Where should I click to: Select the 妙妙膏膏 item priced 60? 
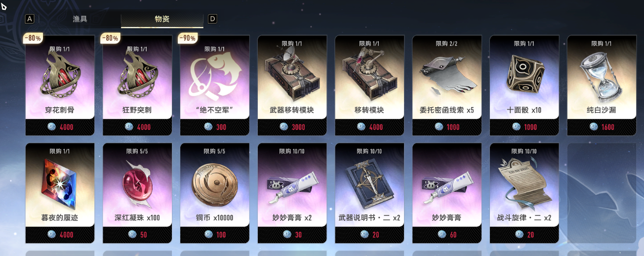coord(447,193)
